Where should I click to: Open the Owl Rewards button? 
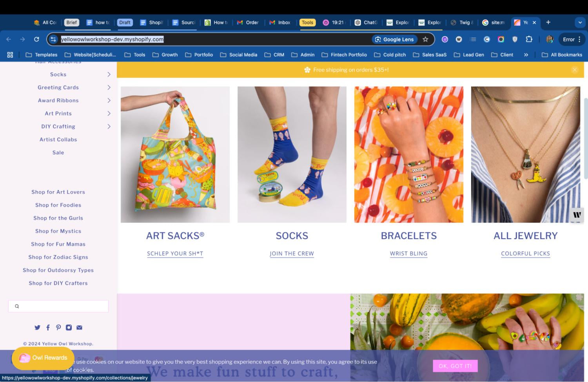[x=43, y=358]
